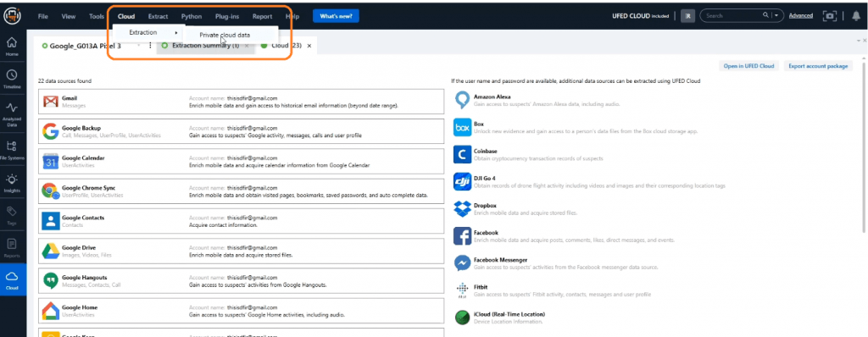Screen dimensions: 868x337
Task: Click the notifications bell icon
Action: 856,16
